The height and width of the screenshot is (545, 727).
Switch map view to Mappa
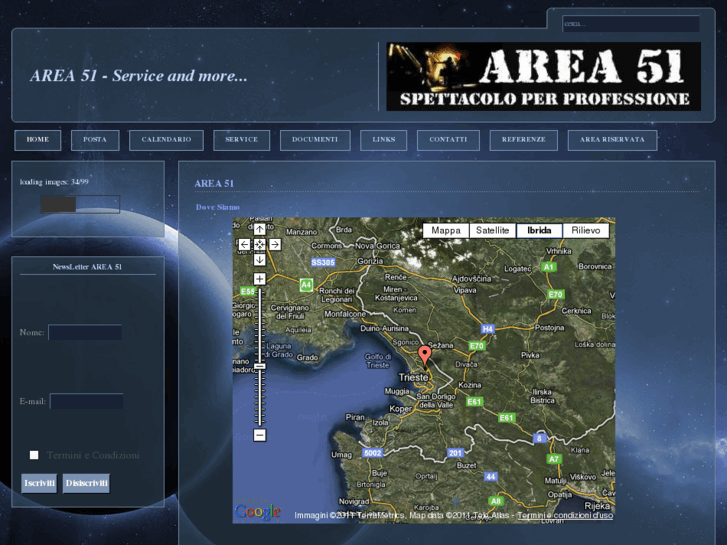[x=446, y=231]
